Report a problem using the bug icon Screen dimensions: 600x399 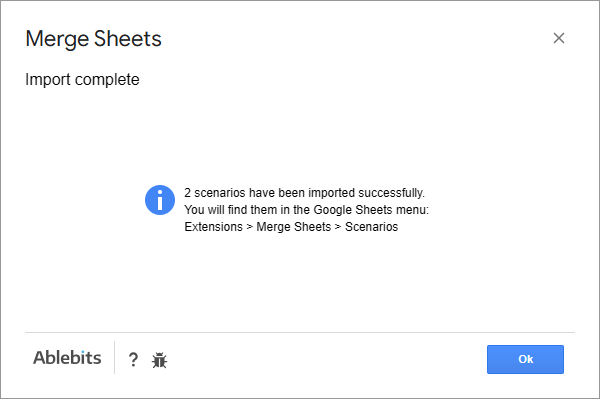pos(159,360)
